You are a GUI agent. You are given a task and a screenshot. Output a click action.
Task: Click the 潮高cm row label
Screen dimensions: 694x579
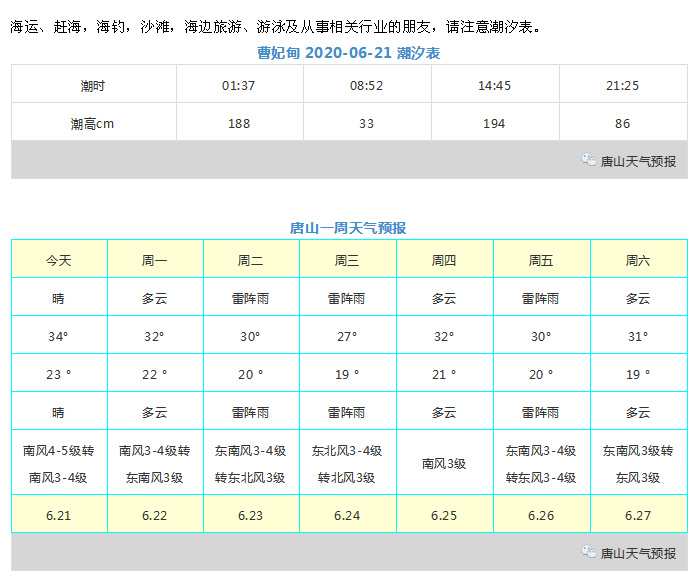[93, 123]
